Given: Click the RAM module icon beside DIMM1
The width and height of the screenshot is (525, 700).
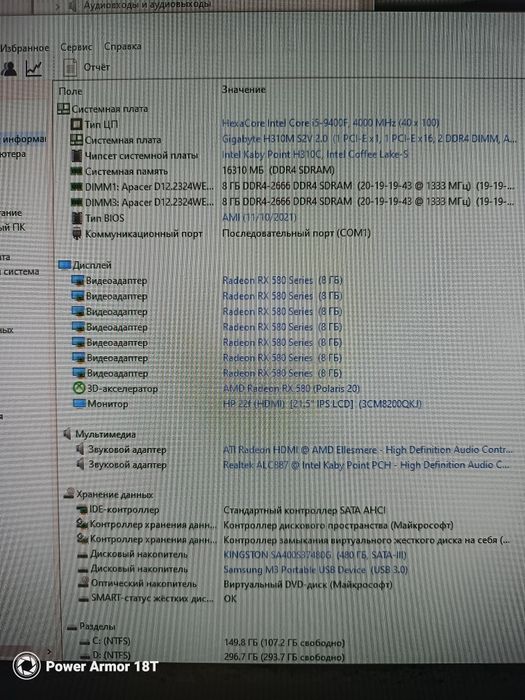Looking at the screenshot, I should (77, 187).
